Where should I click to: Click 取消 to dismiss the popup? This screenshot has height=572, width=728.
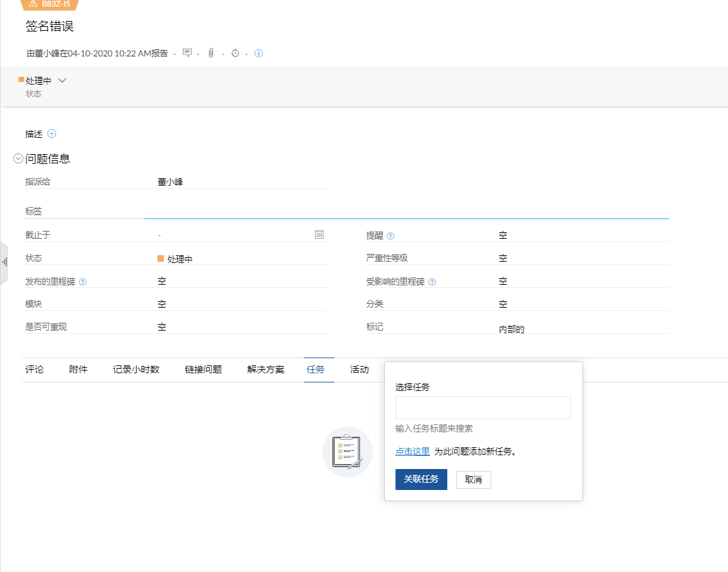coord(474,480)
